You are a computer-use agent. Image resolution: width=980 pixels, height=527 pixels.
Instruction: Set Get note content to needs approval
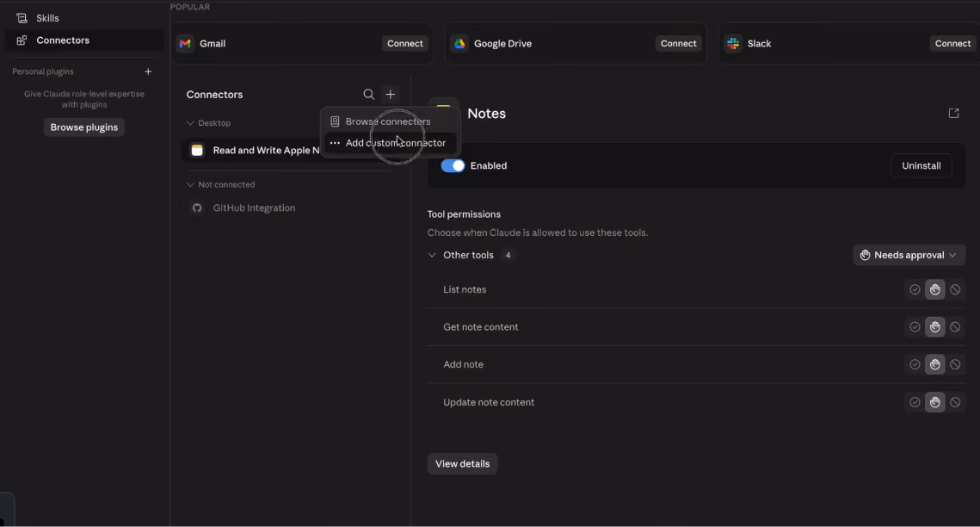tap(935, 327)
